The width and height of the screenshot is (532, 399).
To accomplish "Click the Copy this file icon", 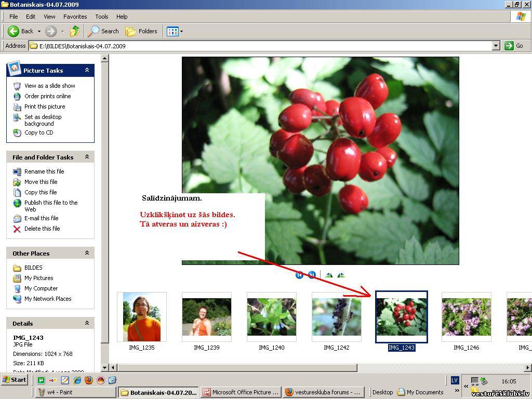I will pos(17,192).
